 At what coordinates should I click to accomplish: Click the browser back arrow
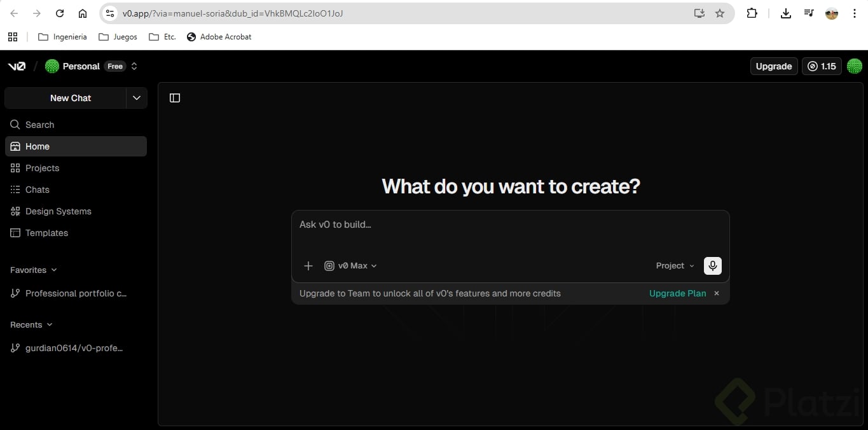[x=14, y=13]
